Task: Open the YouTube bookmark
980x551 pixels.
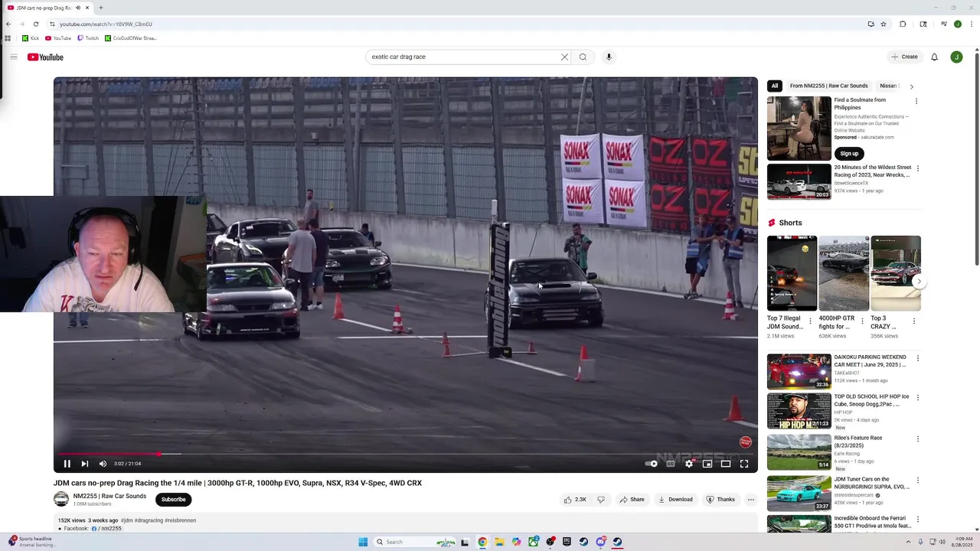Action: [58, 38]
